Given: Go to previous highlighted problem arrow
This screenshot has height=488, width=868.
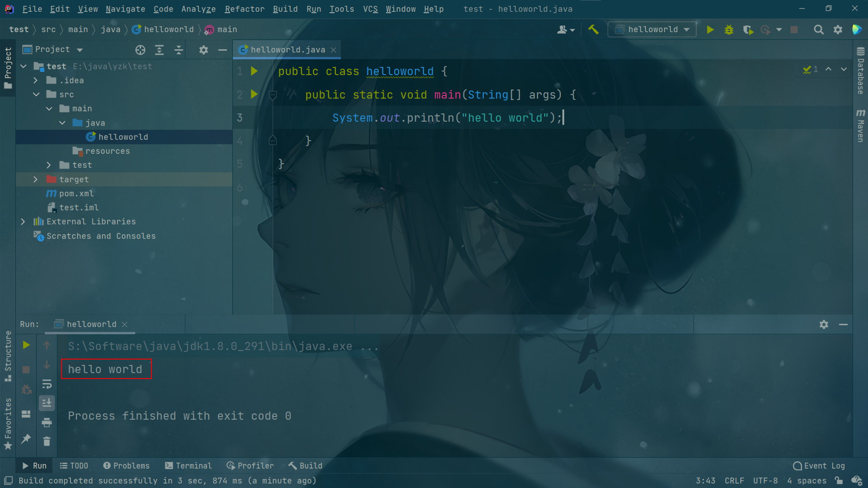Looking at the screenshot, I should coord(829,69).
